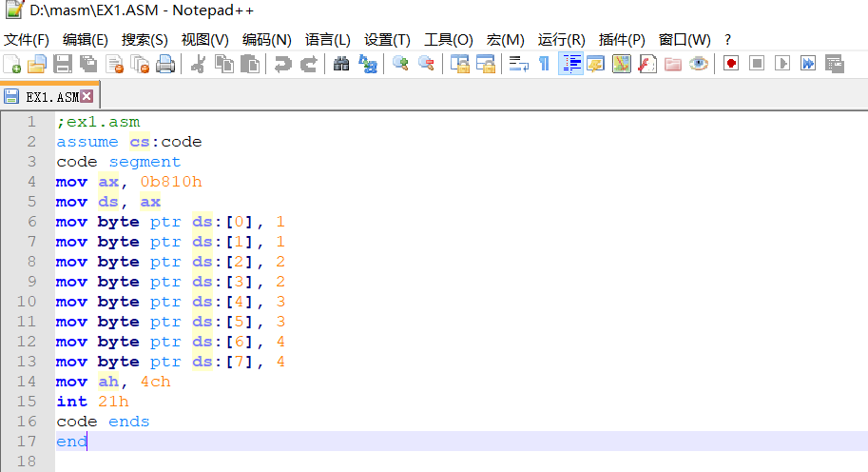868x472 pixels.
Task: Close the EX1.ASM tab with its red X
Action: click(87, 96)
